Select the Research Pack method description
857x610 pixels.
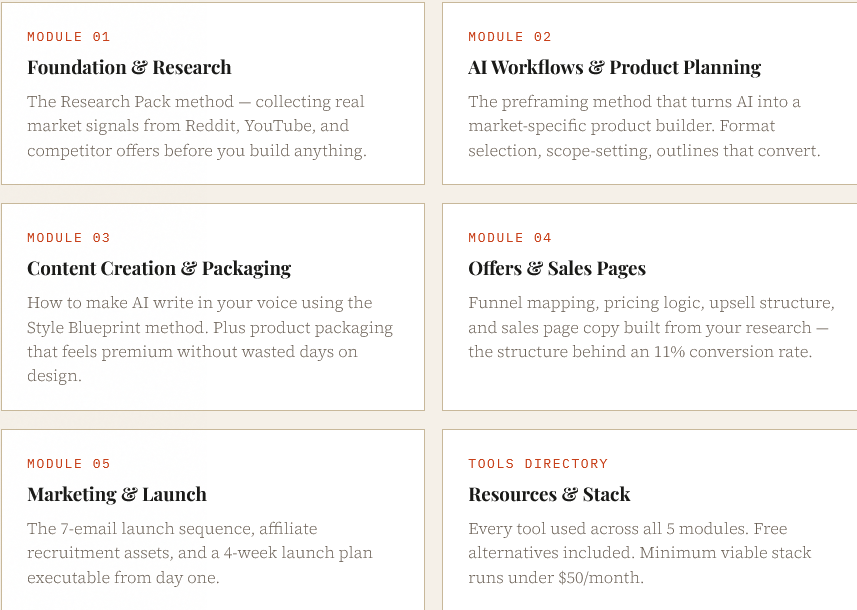click(x=197, y=126)
